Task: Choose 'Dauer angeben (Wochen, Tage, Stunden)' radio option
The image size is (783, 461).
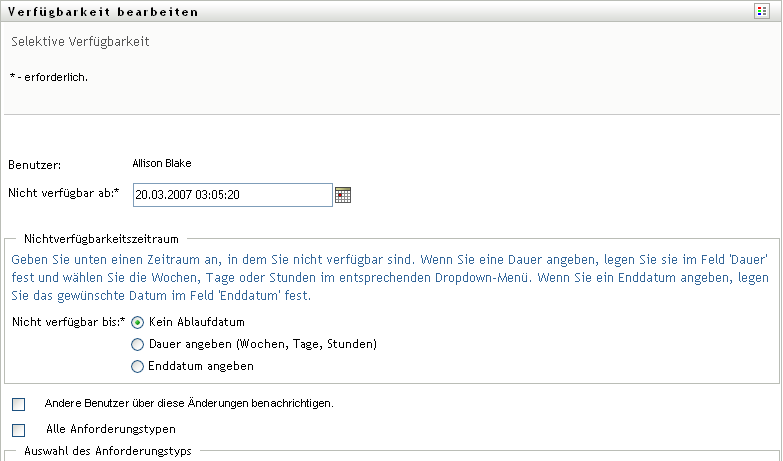Action: click(x=138, y=344)
